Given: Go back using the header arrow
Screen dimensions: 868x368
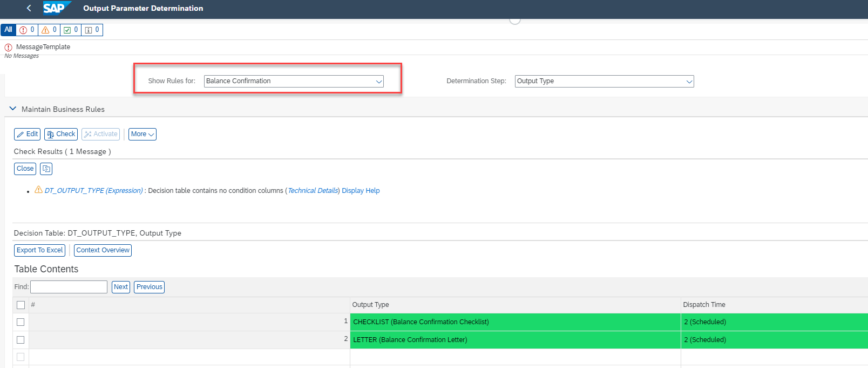Looking at the screenshot, I should 29,8.
